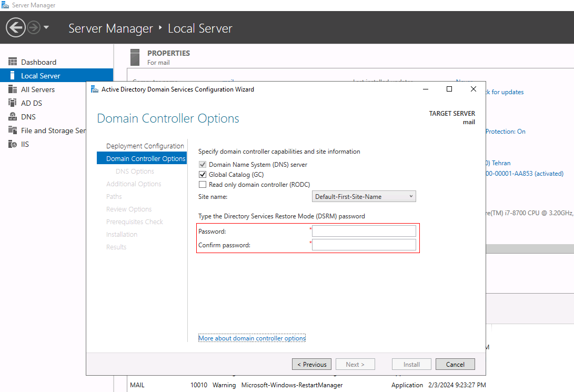
Task: Click the event date 2/3/2024 9:23:27 PM
Action: click(457, 385)
